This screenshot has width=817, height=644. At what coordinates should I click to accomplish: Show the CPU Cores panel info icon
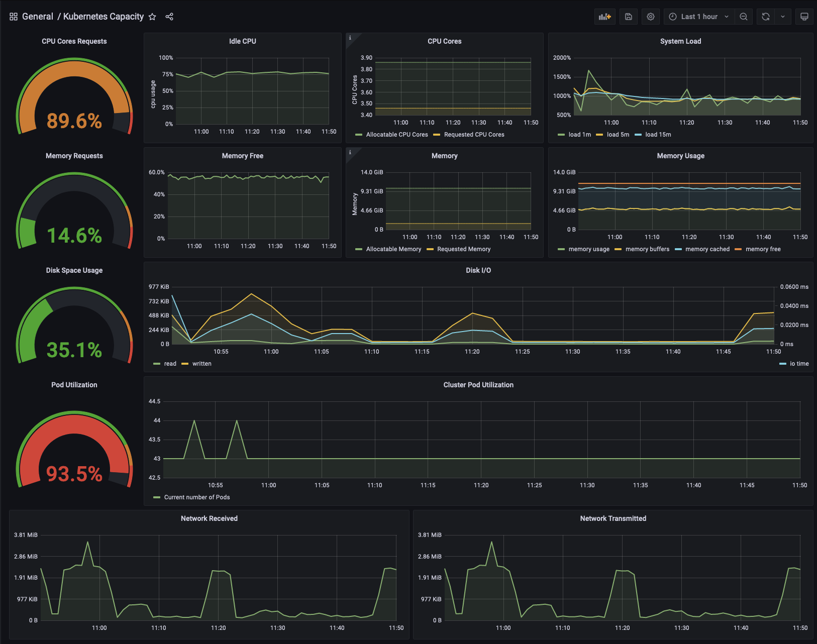(x=350, y=38)
